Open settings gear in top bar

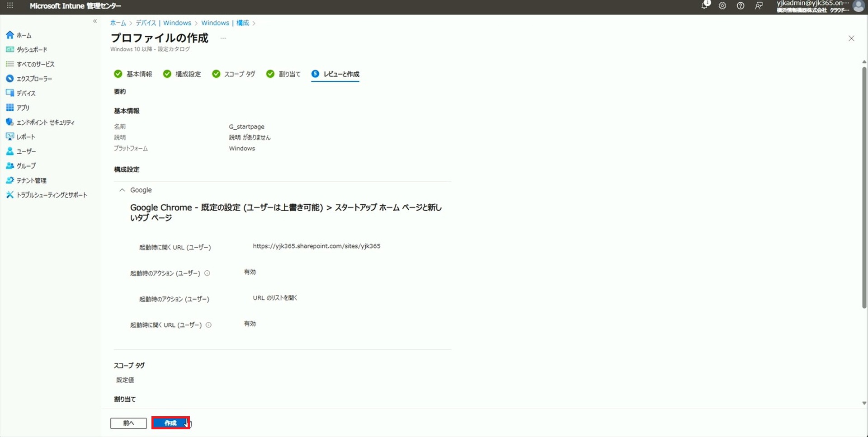click(722, 6)
